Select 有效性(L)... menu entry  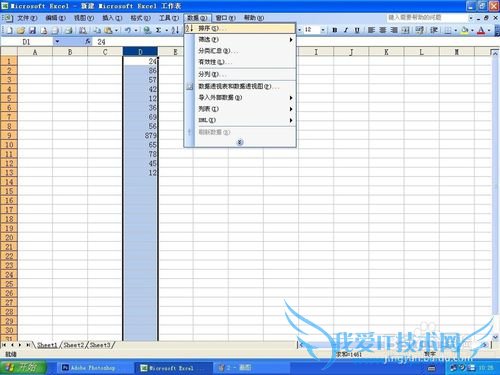pyautogui.click(x=240, y=62)
